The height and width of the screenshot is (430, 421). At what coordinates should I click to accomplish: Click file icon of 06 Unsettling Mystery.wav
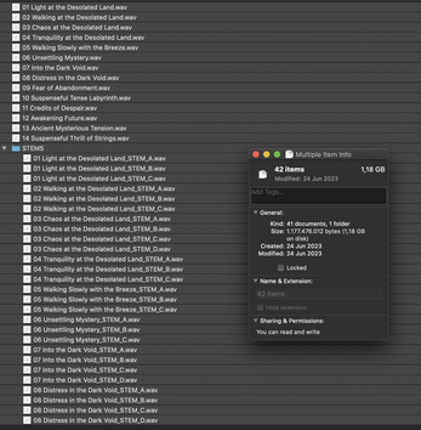[x=16, y=58]
